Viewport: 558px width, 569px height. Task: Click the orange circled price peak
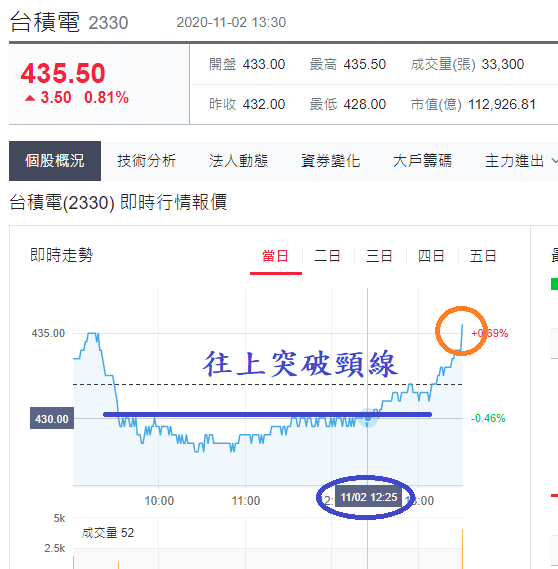tap(461, 331)
